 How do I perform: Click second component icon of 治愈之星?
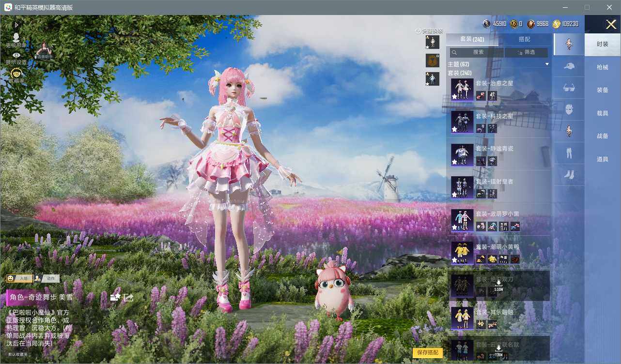point(492,95)
